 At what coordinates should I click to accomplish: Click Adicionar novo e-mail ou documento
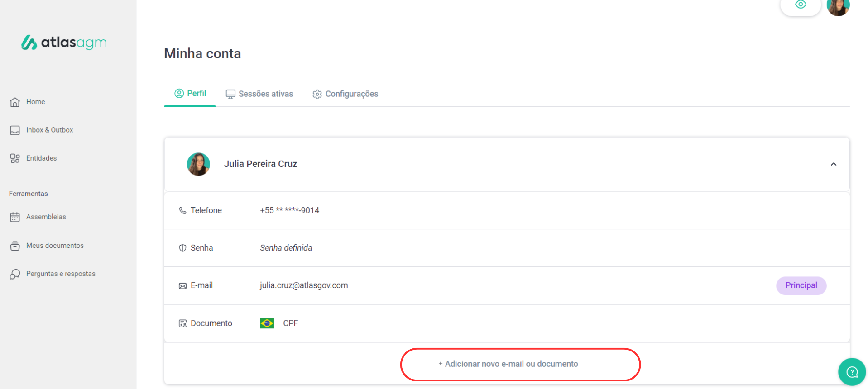click(x=508, y=364)
